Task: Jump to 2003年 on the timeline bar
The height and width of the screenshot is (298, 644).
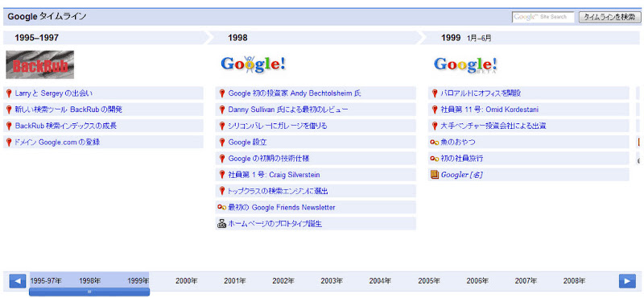Action: coord(332,281)
